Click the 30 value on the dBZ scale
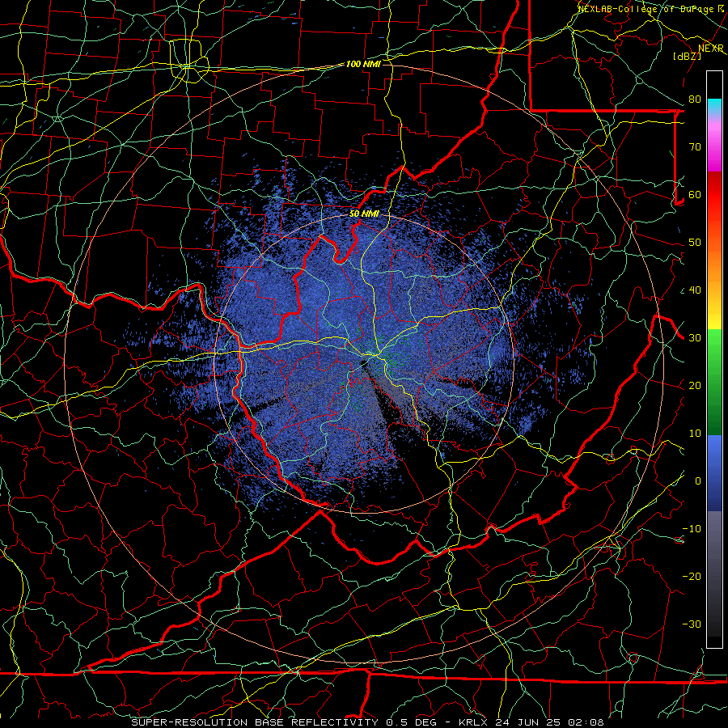 tap(695, 338)
